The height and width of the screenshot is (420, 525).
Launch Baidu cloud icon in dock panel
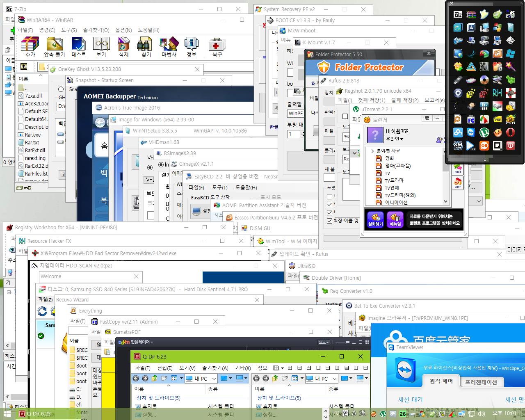[458, 132]
